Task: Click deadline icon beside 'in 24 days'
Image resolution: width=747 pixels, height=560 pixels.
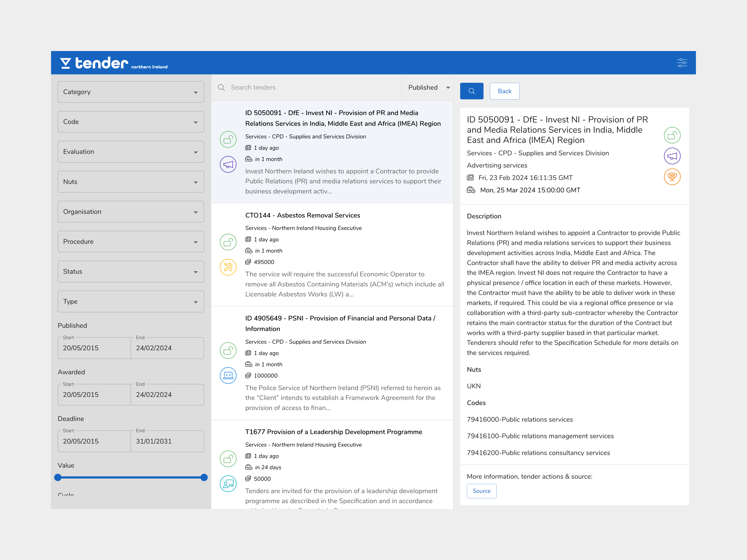Action: (249, 467)
